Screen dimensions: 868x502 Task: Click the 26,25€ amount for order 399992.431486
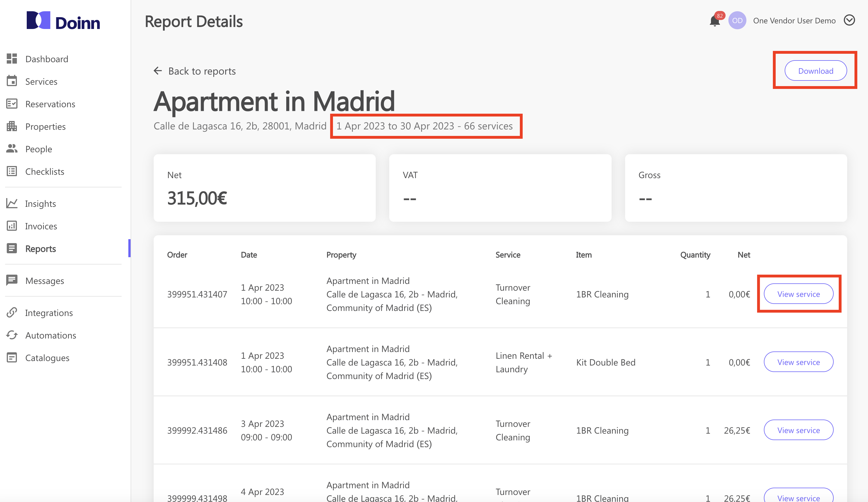(x=737, y=430)
